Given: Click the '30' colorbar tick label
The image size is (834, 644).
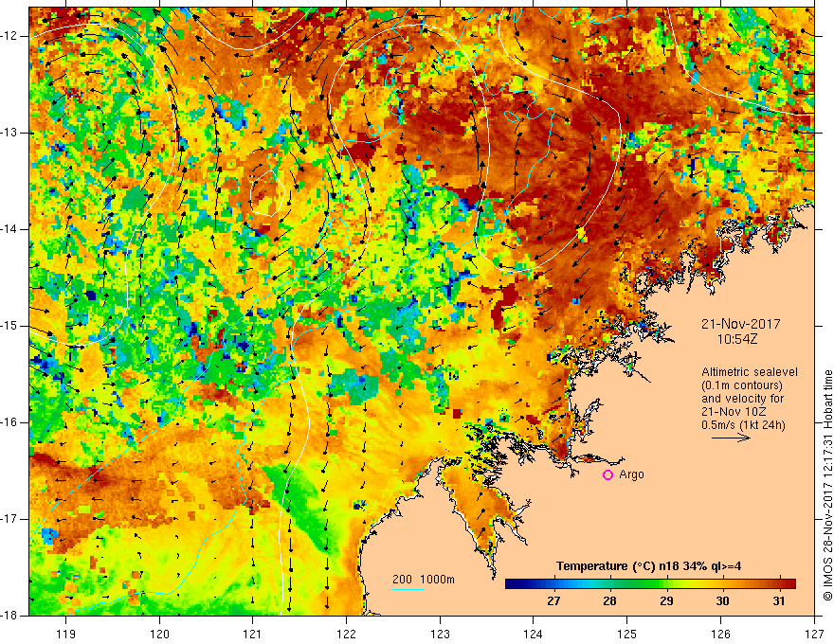Looking at the screenshot, I should click(722, 601).
